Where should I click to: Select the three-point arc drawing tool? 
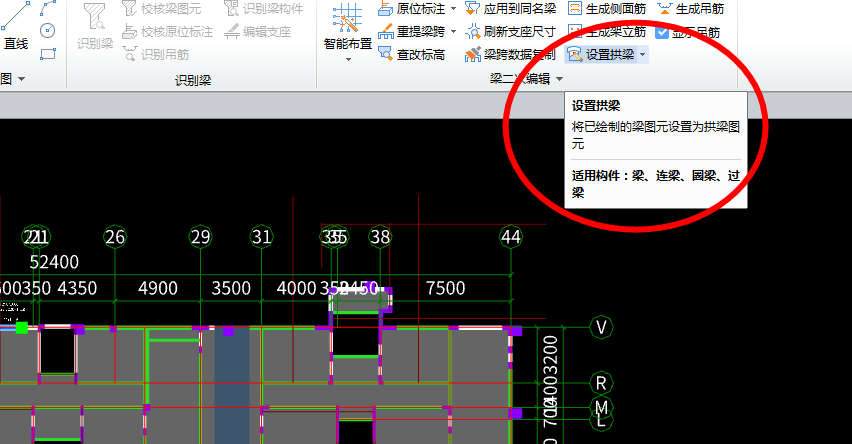[x=47, y=8]
